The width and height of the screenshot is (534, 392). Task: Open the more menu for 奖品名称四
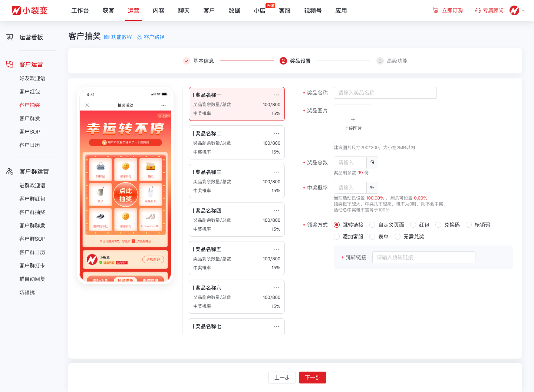[277, 211]
